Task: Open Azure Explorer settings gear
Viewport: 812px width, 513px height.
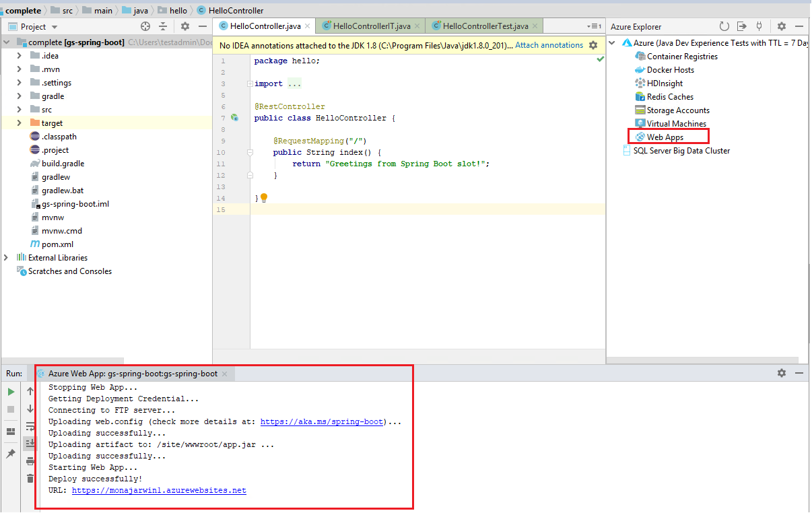Action: tap(782, 26)
